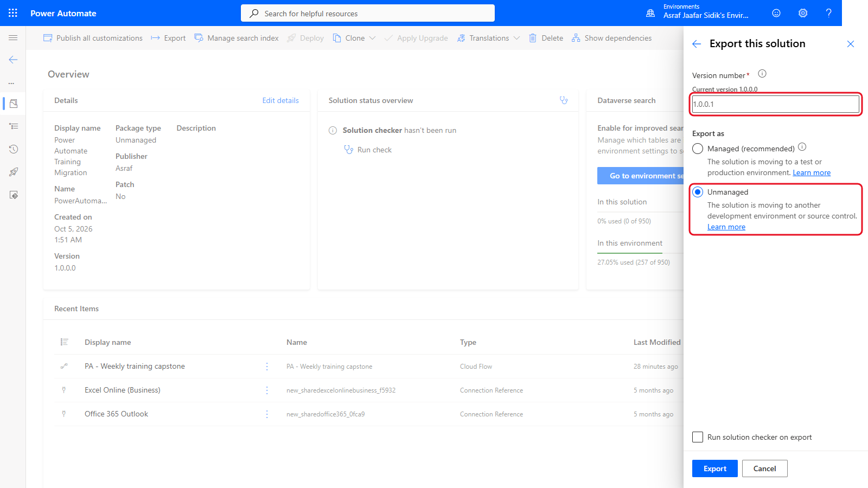Close the Export this solution panel
Viewport: 868px width, 488px height.
click(x=851, y=44)
